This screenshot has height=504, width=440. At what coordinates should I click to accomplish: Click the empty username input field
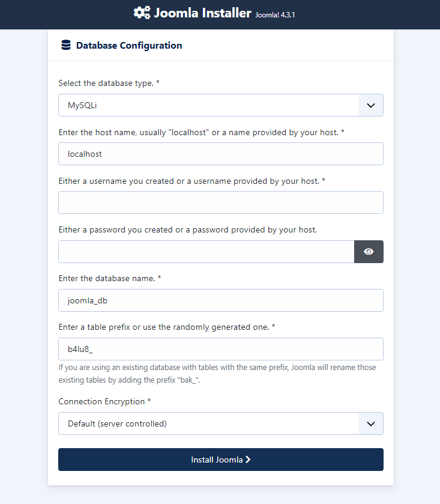[x=221, y=202]
